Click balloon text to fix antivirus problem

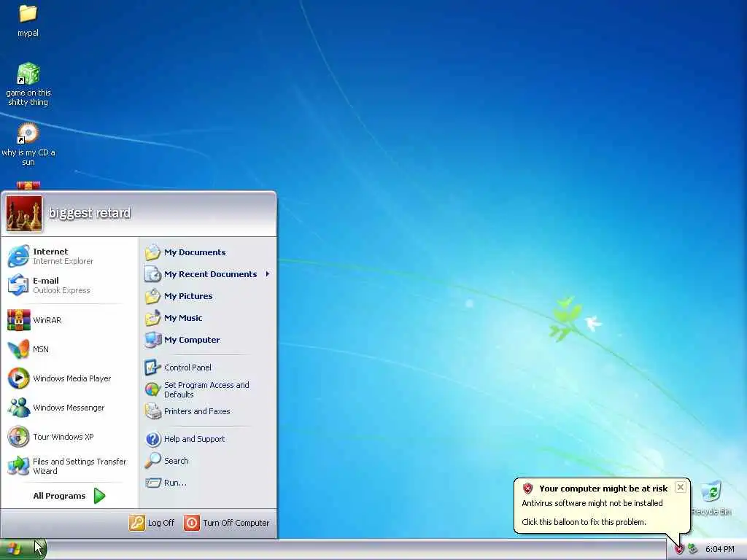584,522
